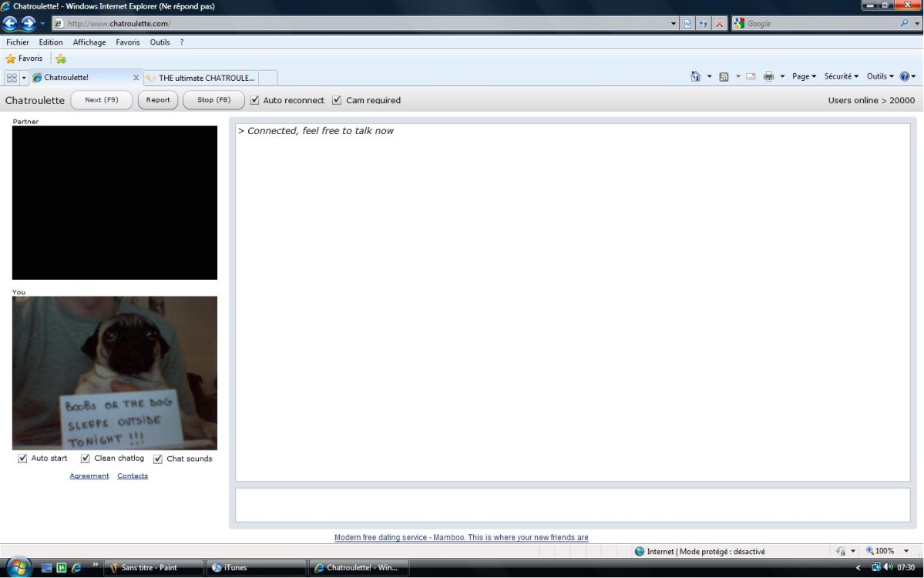Open the recent pages dropdown beside Forward
The height and width of the screenshot is (578, 924).
[42, 24]
